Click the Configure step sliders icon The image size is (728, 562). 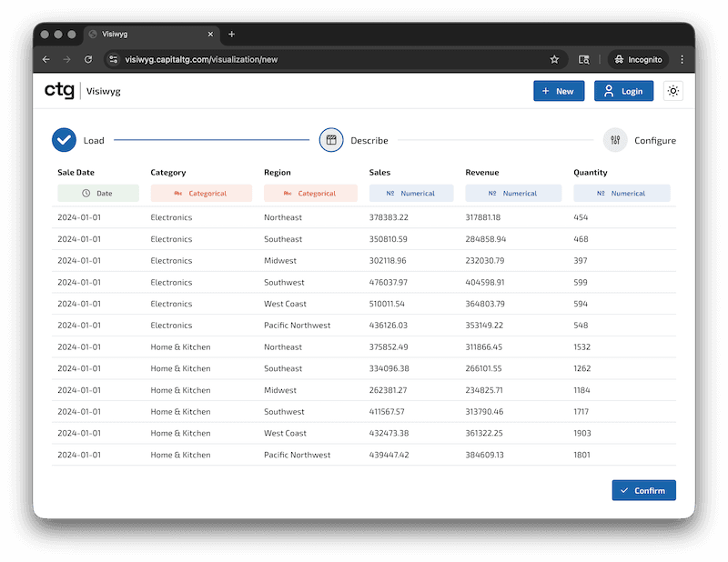[615, 140]
